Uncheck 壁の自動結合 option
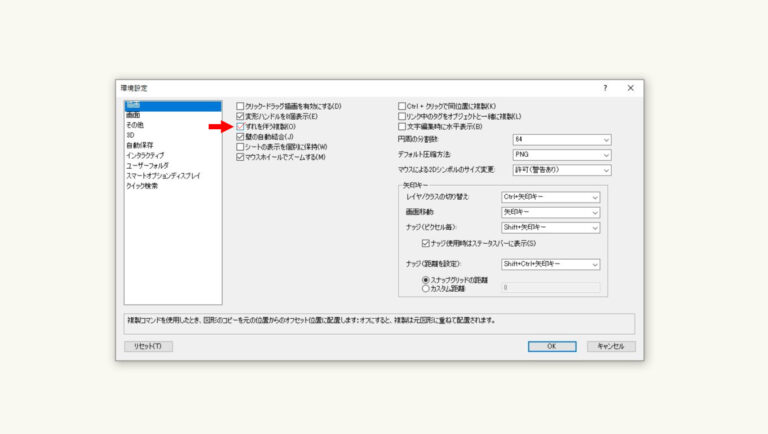The height and width of the screenshot is (434, 768). [x=240, y=137]
